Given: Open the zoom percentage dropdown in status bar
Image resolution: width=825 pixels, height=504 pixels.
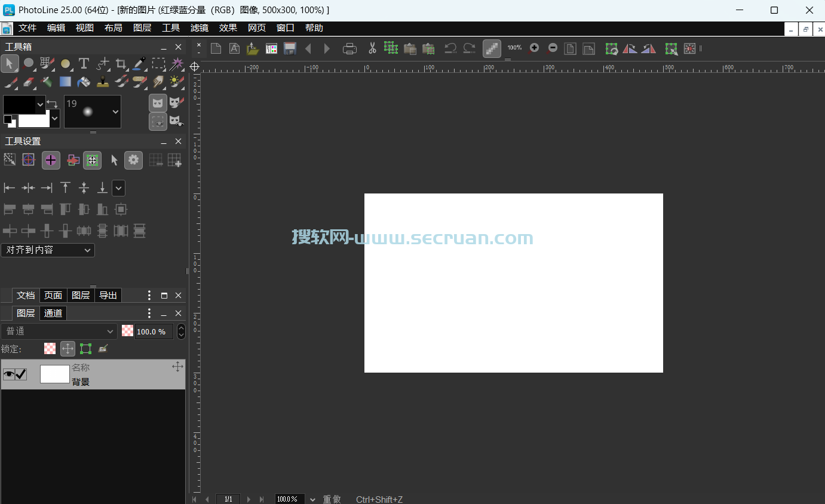Looking at the screenshot, I should pyautogui.click(x=312, y=499).
